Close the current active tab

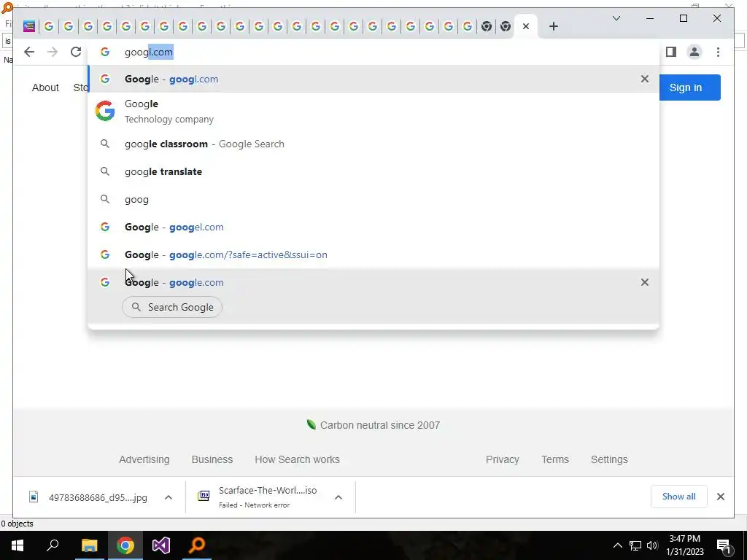(x=526, y=26)
